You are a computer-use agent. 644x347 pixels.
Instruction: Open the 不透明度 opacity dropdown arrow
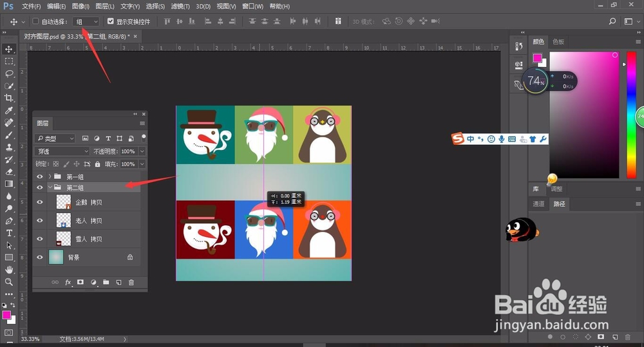pos(142,151)
